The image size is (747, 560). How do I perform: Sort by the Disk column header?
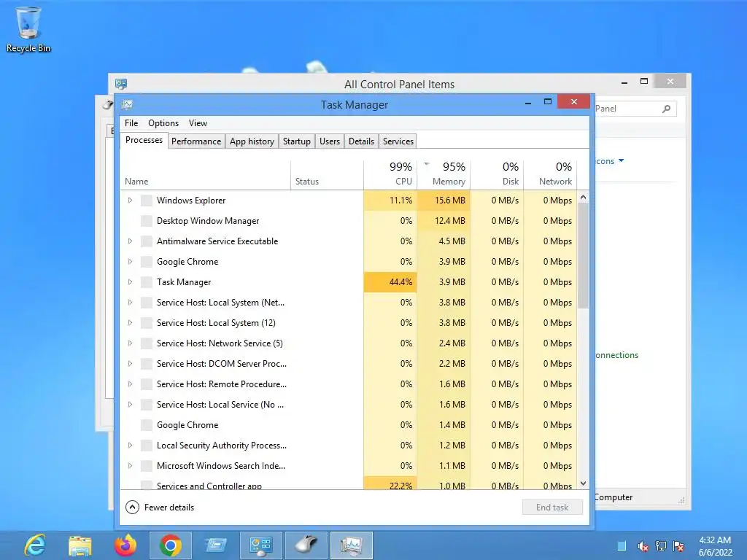click(x=497, y=174)
